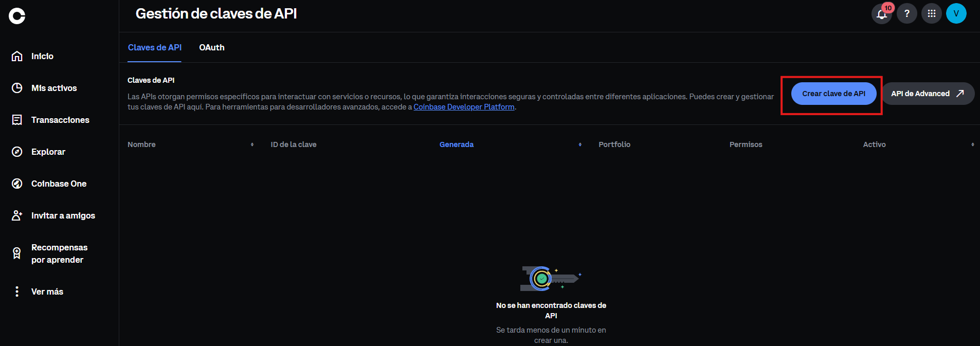This screenshot has width=980, height=346.
Task: Select Recompensas por aprender label
Action: coord(59,253)
